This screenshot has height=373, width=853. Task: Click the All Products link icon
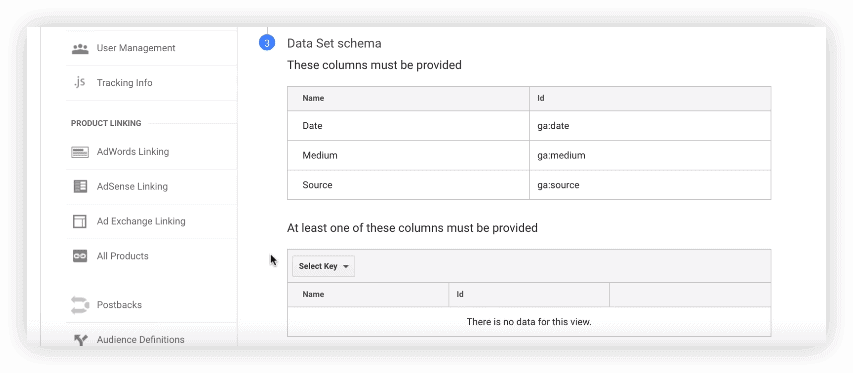(80, 256)
